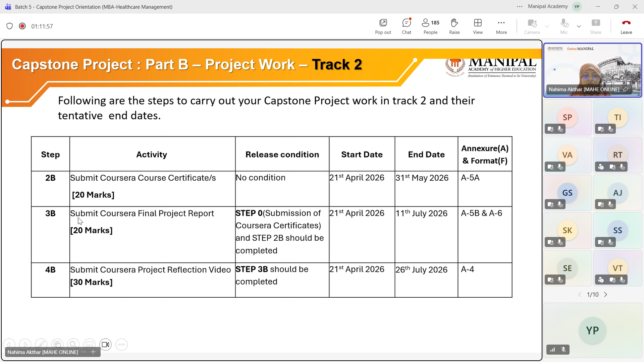Click the 'Submit Coursera Course Certificate/s' cell
Viewport: 644px width, 362px height.
click(x=153, y=189)
